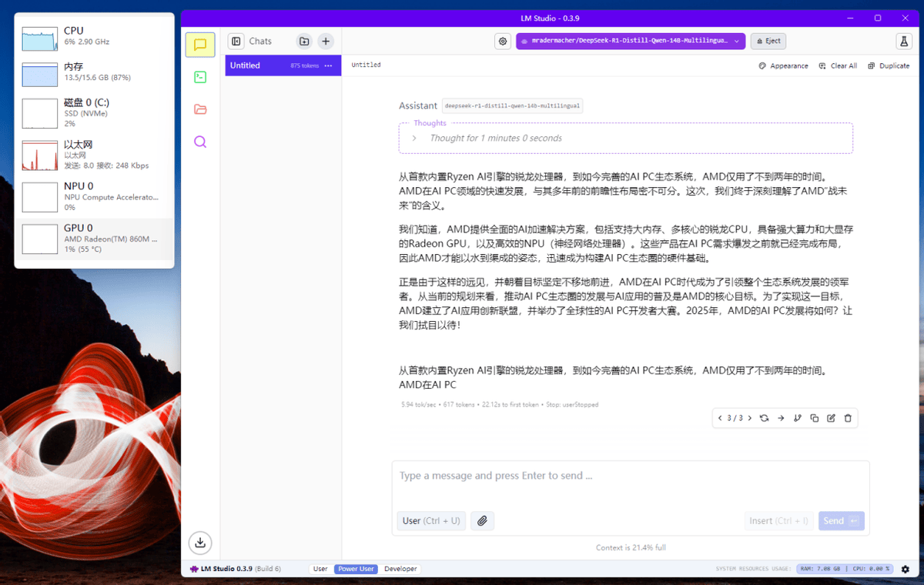The height and width of the screenshot is (585, 924).
Task: Create a new chat folder
Action: point(304,42)
